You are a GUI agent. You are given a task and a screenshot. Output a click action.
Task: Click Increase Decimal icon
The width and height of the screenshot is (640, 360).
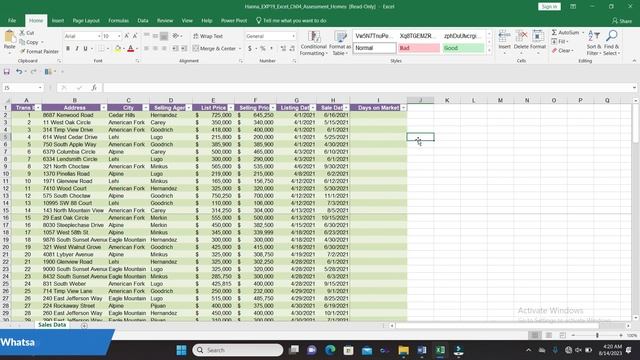click(x=283, y=49)
